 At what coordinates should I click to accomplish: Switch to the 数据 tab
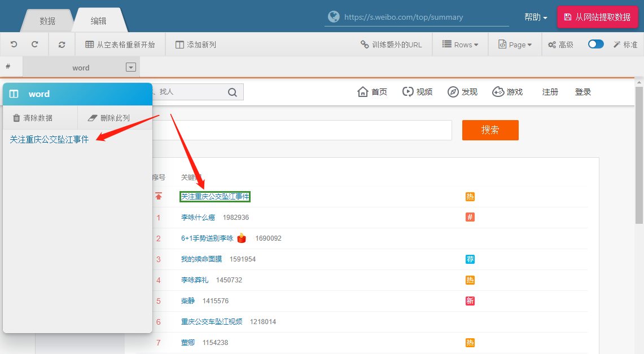coord(47,21)
